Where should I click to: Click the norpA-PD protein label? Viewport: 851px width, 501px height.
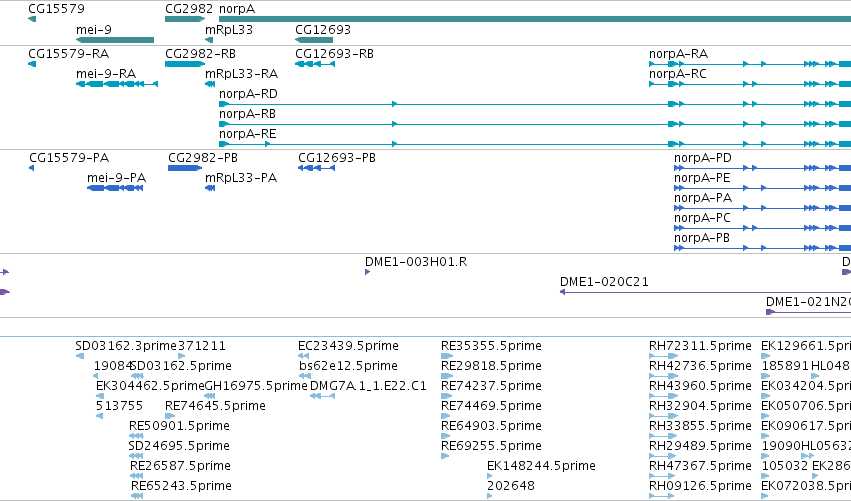click(703, 158)
